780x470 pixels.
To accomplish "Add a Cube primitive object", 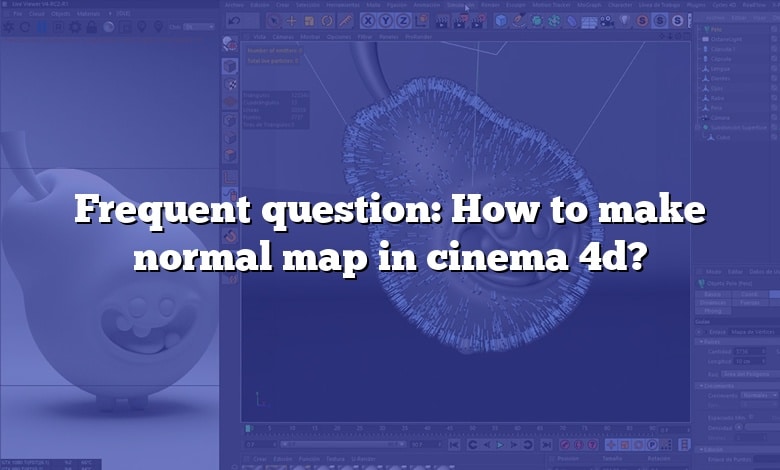I will pos(501,21).
